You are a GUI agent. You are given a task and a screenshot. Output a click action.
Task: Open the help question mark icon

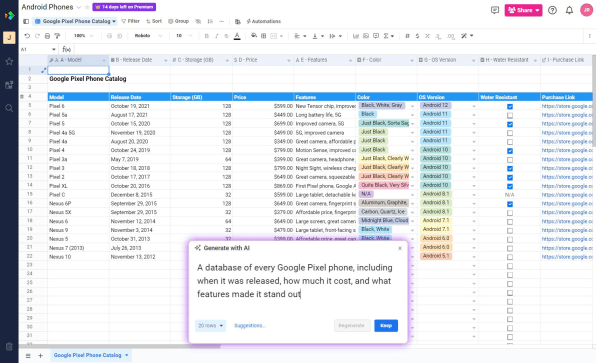click(x=552, y=10)
